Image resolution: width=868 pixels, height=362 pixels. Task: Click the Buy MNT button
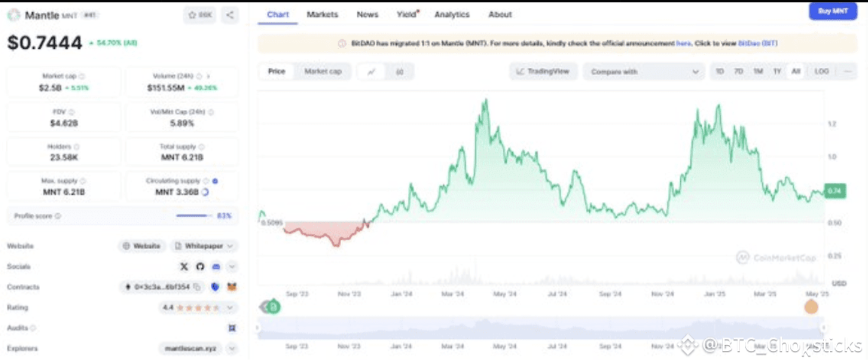[833, 11]
